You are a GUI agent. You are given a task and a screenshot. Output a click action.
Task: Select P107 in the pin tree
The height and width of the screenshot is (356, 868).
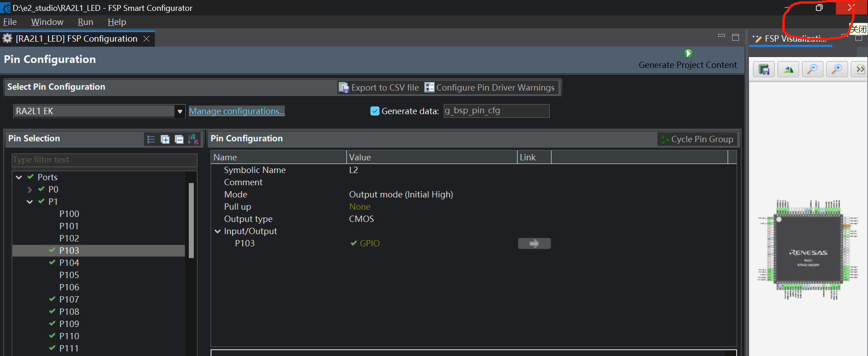coord(69,299)
